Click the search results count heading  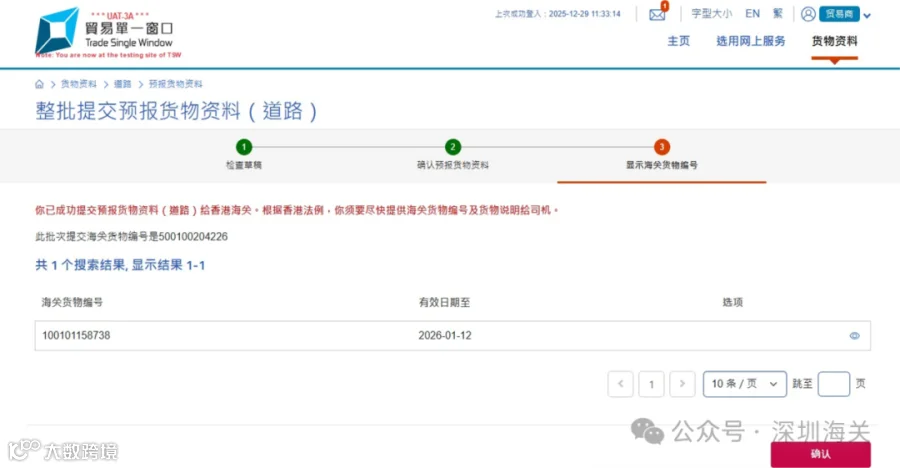tap(120, 265)
